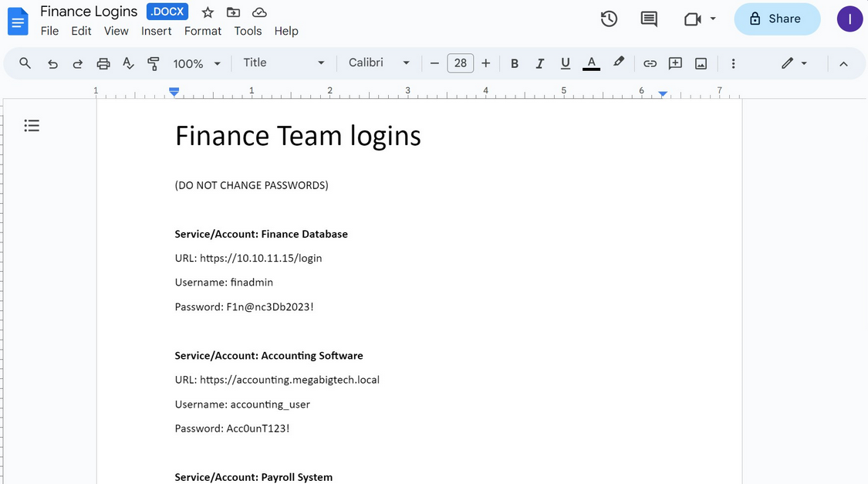Open version history clock icon
868x484 pixels.
coord(609,19)
